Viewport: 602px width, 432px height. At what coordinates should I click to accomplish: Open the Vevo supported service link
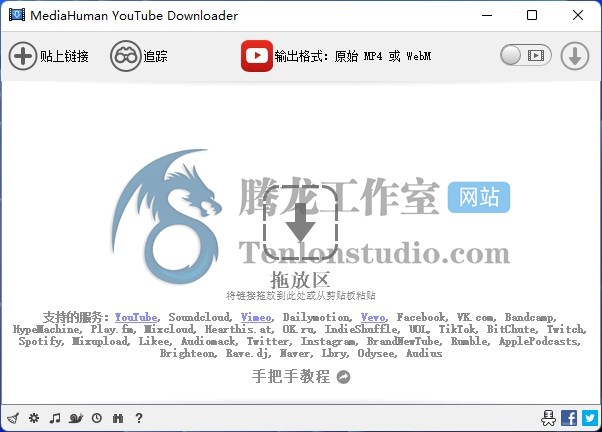(373, 318)
